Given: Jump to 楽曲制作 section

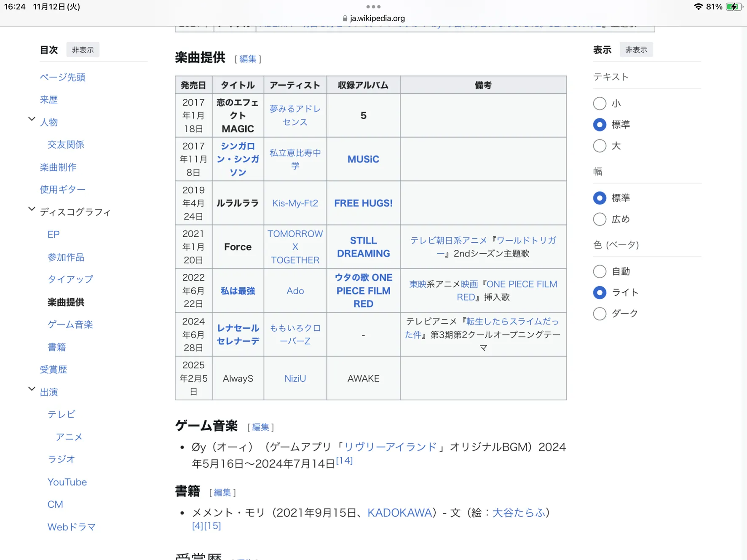Looking at the screenshot, I should (58, 167).
